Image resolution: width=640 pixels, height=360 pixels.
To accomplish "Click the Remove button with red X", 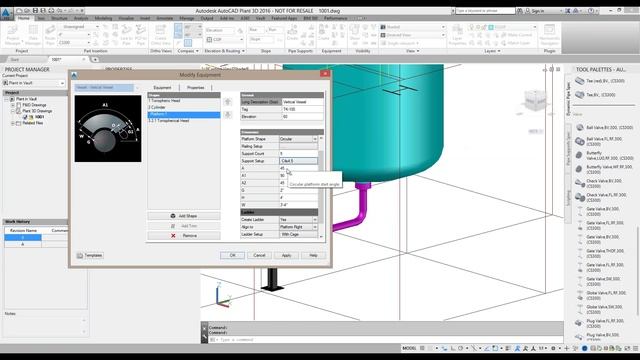I will pyautogui.click(x=184, y=236).
